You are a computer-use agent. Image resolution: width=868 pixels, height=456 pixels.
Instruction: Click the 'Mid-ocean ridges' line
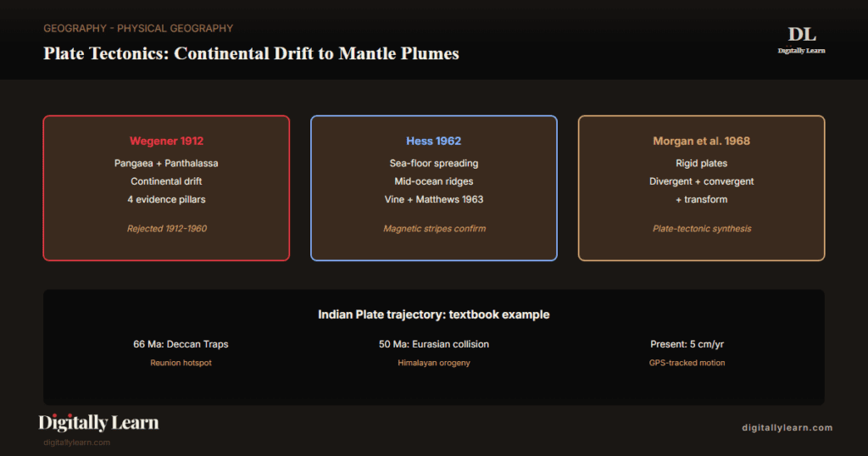[x=434, y=181]
